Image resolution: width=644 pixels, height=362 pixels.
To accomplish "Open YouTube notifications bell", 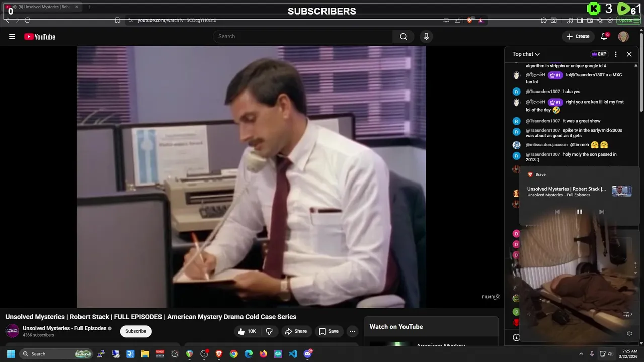I will click(604, 36).
